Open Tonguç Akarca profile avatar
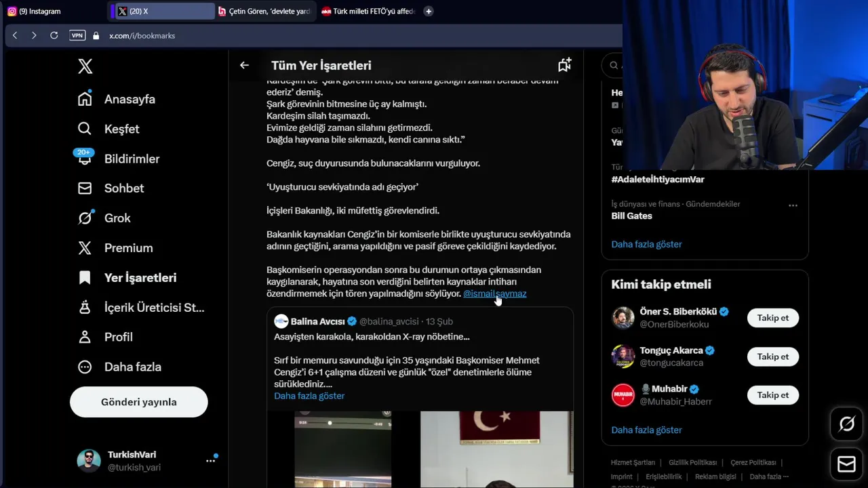868x488 pixels. pyautogui.click(x=623, y=357)
